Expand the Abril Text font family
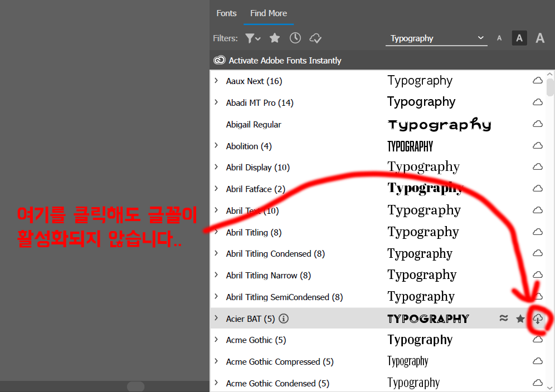Viewport: 555px width, 392px height. click(216, 210)
